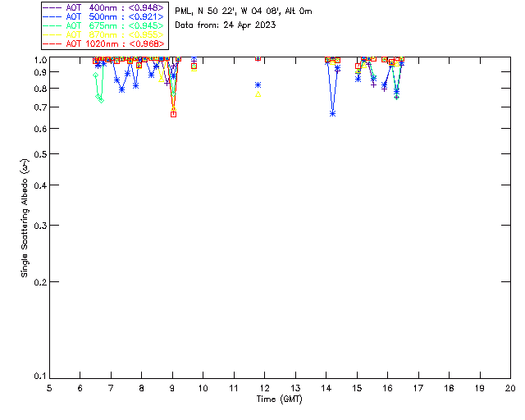Click the x-axis tick label '6'
Viewport: 525px width, 420px height.
80,388
